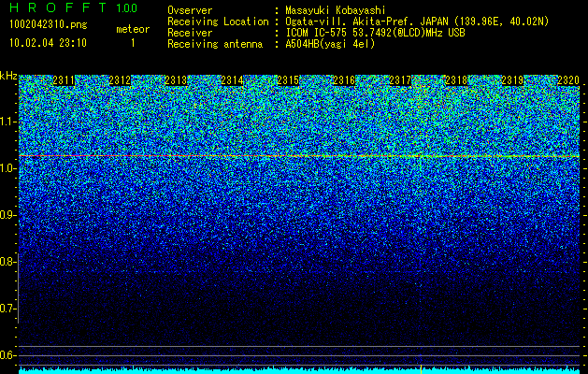Click the 0.9 frequency axis label
Image resolution: width=588 pixels, height=374 pixels.
(7, 215)
